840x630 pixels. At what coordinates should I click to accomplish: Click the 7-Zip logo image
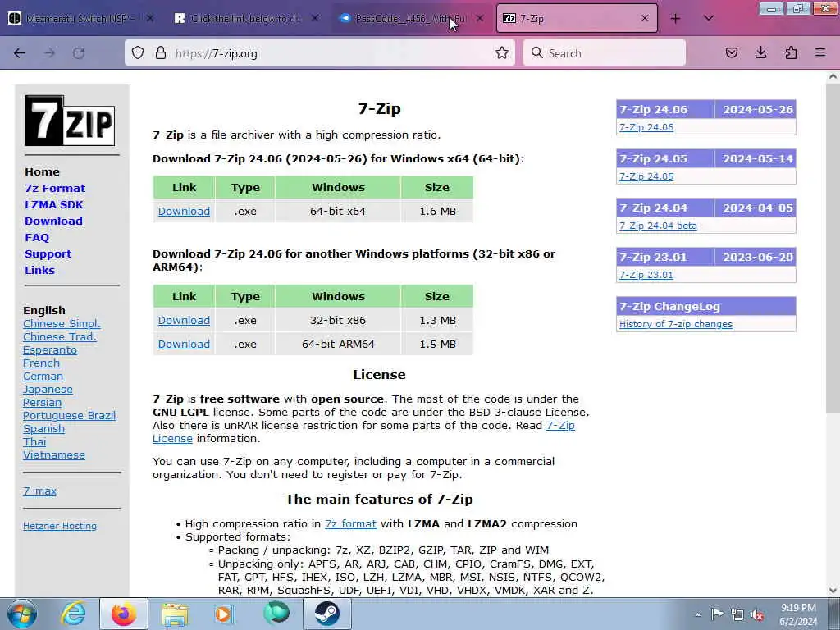coord(70,121)
